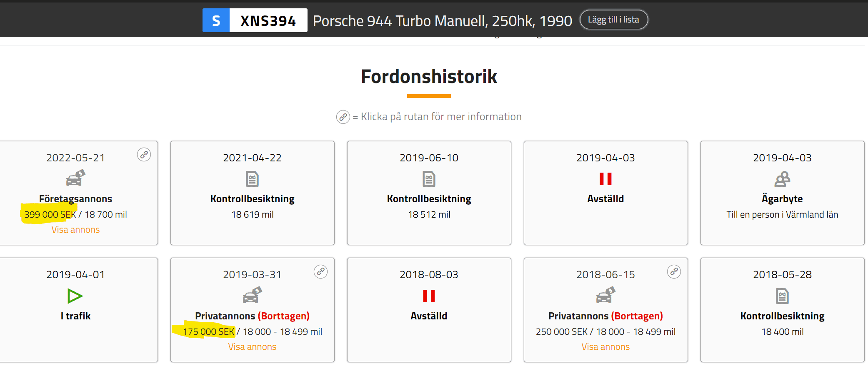The width and height of the screenshot is (868, 369).
Task: Open Visa annons link for 399 000 SEK ad
Action: click(75, 230)
